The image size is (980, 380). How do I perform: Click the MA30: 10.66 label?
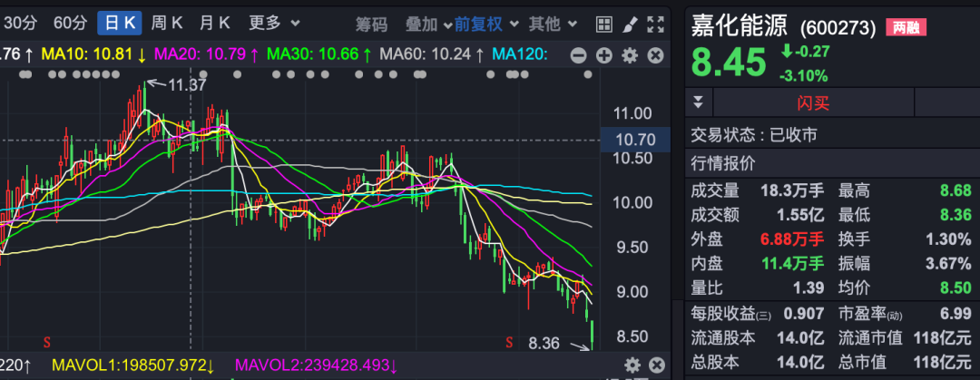pyautogui.click(x=318, y=54)
